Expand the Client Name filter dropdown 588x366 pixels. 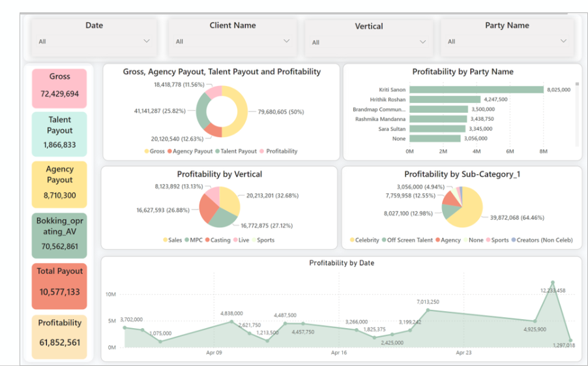click(x=286, y=41)
